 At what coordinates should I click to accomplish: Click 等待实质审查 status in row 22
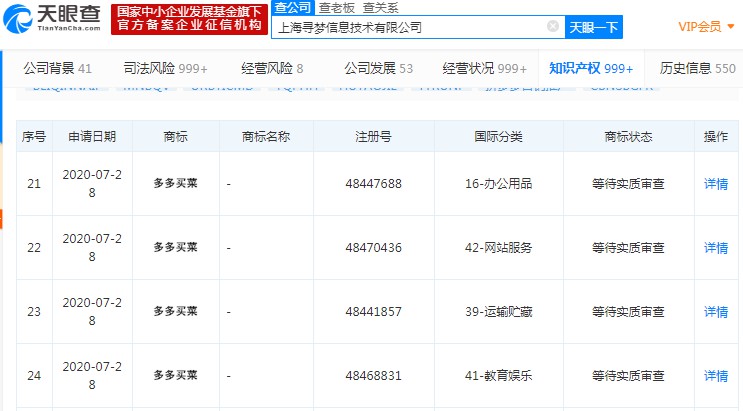(628, 247)
